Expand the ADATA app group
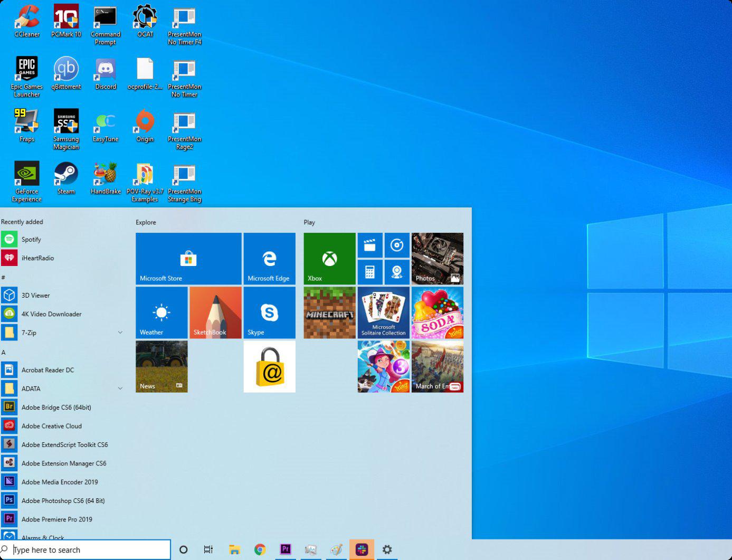The width and height of the screenshot is (732, 560). coord(120,388)
